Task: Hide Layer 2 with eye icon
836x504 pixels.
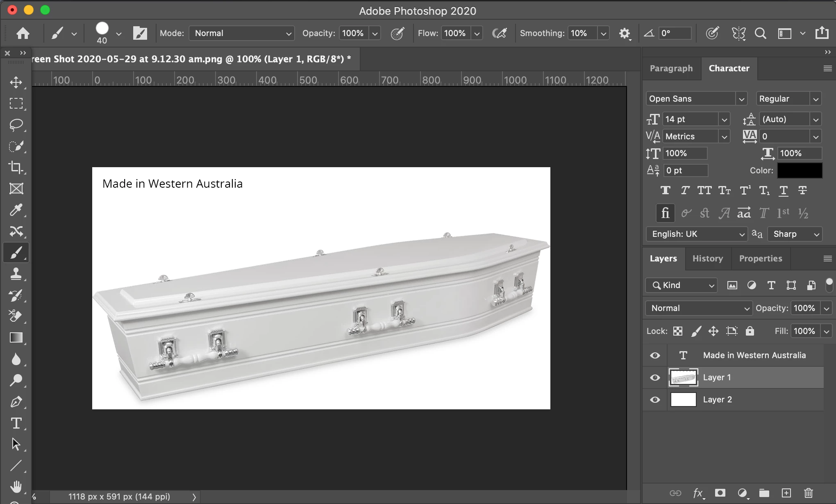Action: coord(655,400)
